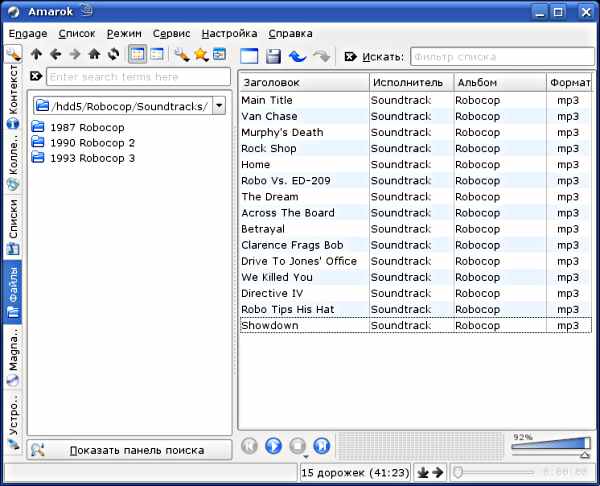Select the Robo Vs. ED-209 track
600x486 pixels.
pyautogui.click(x=415, y=181)
